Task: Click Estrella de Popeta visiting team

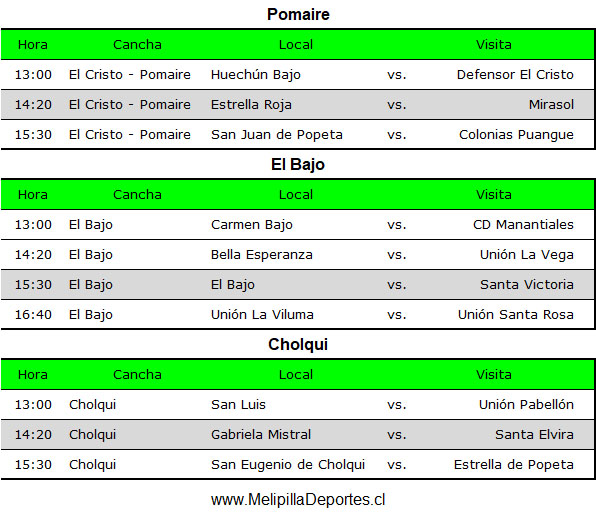Action: pyautogui.click(x=514, y=465)
